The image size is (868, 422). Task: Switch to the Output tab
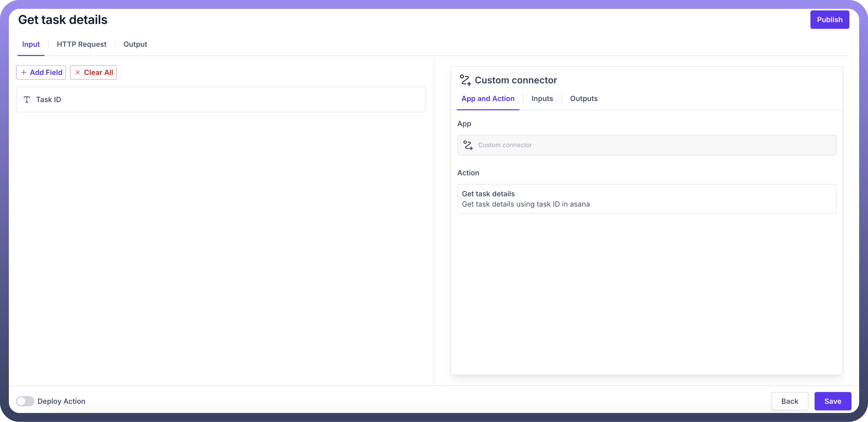[x=135, y=44]
